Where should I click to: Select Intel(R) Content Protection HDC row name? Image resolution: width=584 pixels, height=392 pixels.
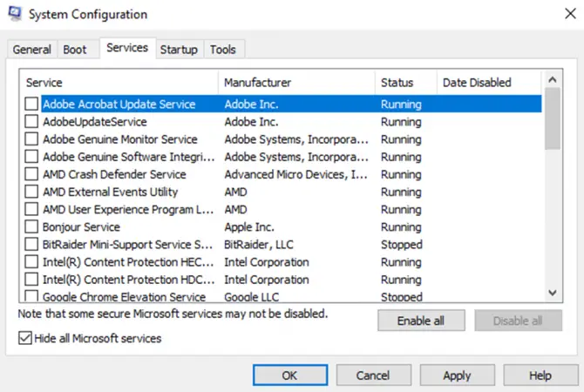tap(128, 280)
